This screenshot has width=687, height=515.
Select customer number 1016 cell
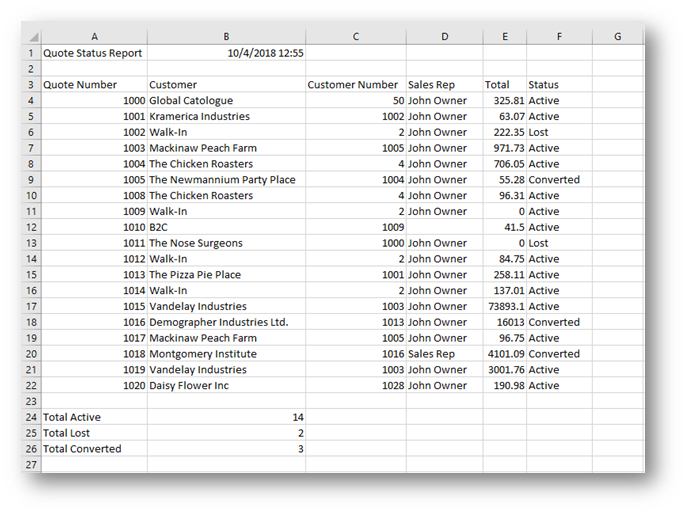[x=356, y=353]
